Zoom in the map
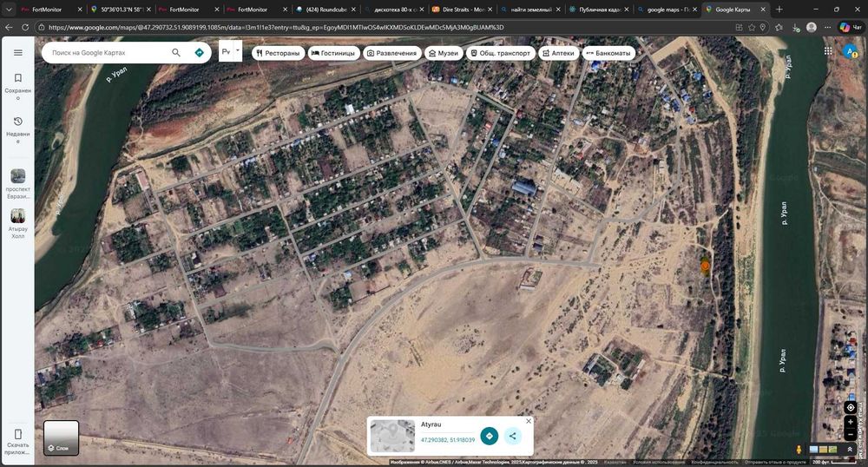The height and width of the screenshot is (467, 868). tap(851, 422)
